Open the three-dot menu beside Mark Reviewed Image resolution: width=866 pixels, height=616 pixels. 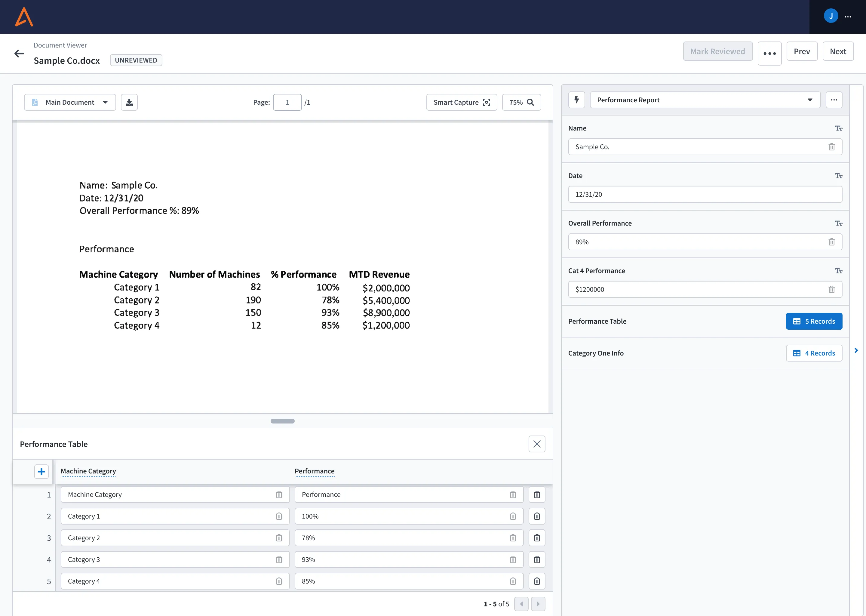[x=770, y=54]
